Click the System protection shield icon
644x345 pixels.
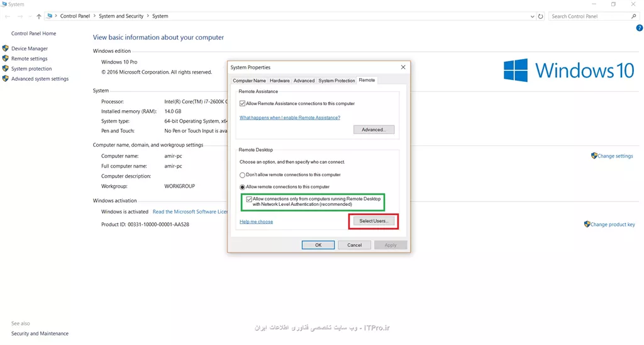(x=5, y=69)
